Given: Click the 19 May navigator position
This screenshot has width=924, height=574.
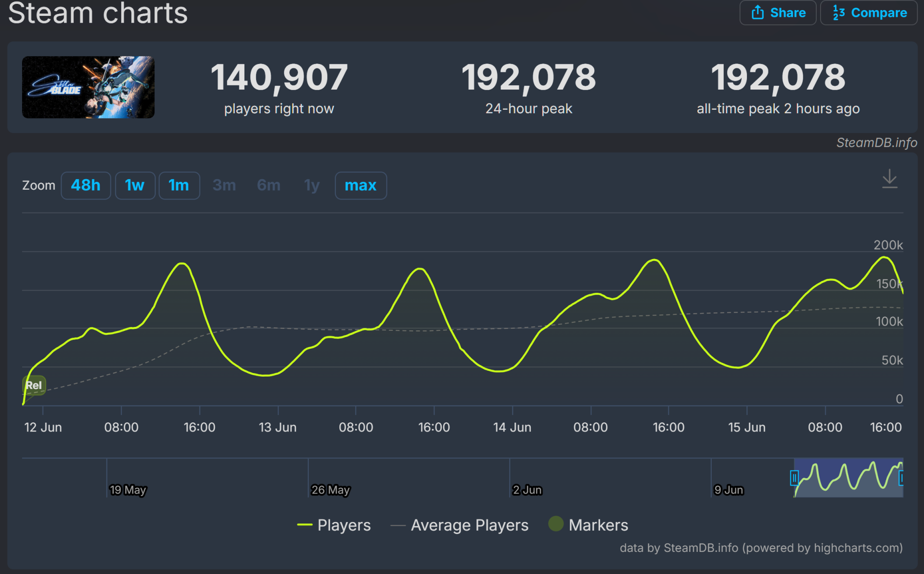Looking at the screenshot, I should pos(127,490).
